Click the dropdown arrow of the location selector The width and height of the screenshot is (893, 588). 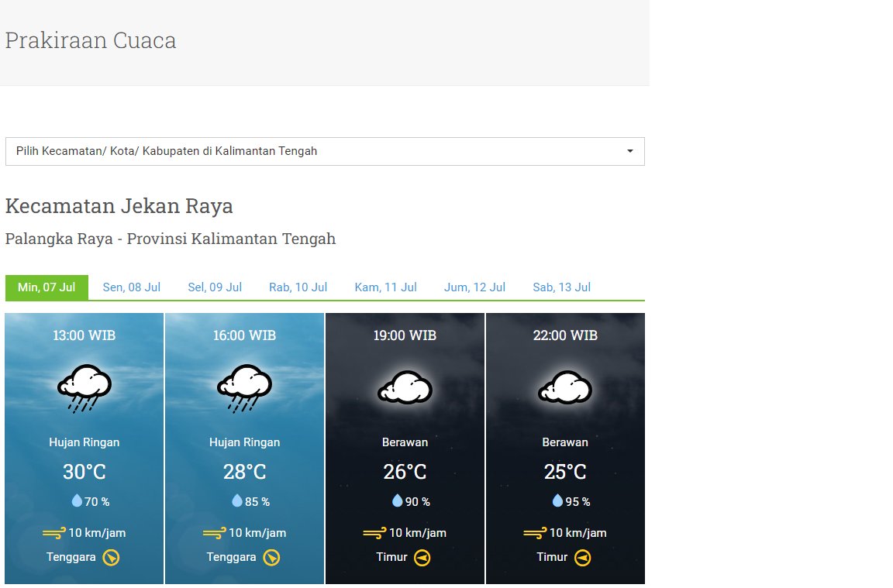[630, 151]
